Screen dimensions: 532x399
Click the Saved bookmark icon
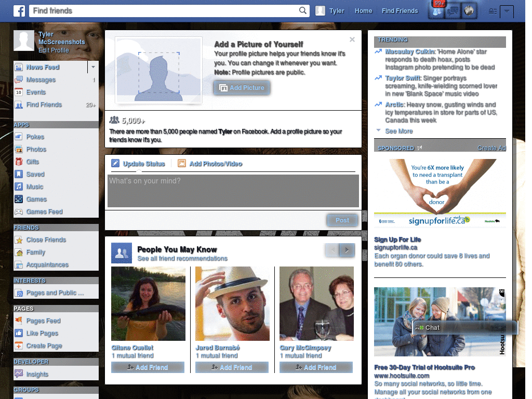coord(19,175)
